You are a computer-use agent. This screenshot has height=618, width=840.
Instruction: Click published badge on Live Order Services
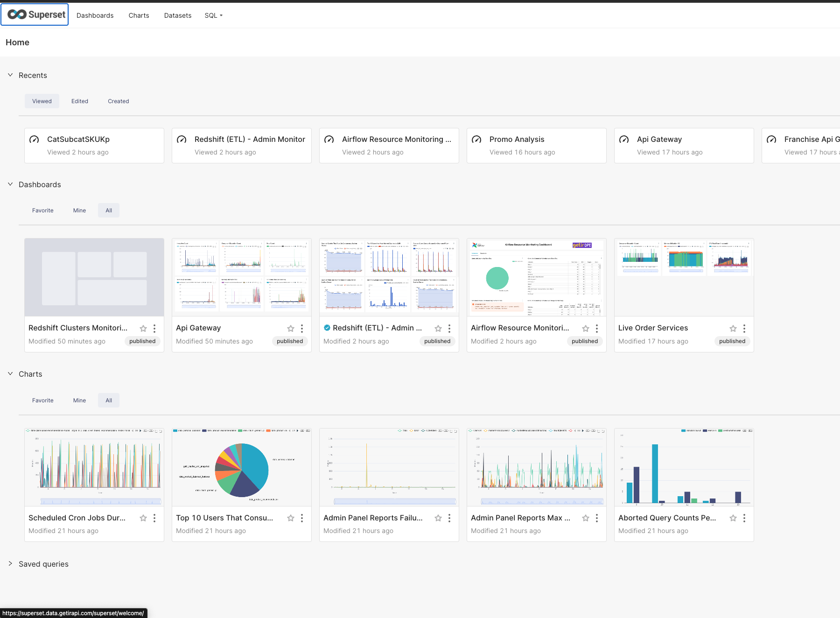[x=732, y=341]
